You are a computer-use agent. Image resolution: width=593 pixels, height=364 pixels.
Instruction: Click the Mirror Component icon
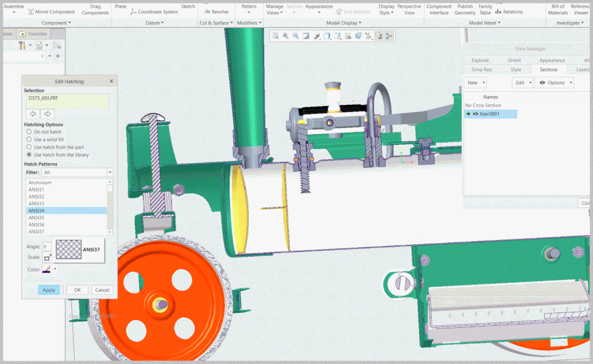pos(31,12)
